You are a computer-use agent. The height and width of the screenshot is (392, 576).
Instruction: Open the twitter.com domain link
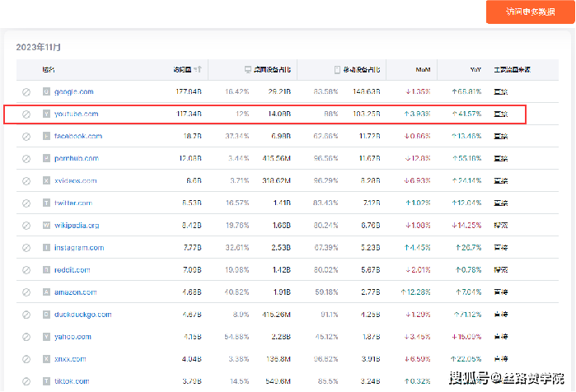[73, 203]
